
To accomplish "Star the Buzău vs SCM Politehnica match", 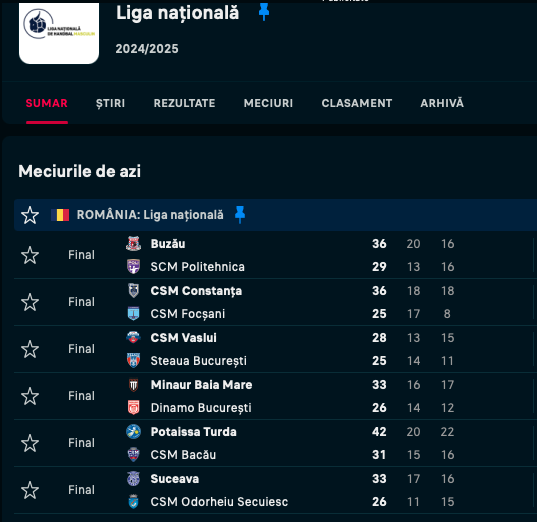I will point(30,255).
